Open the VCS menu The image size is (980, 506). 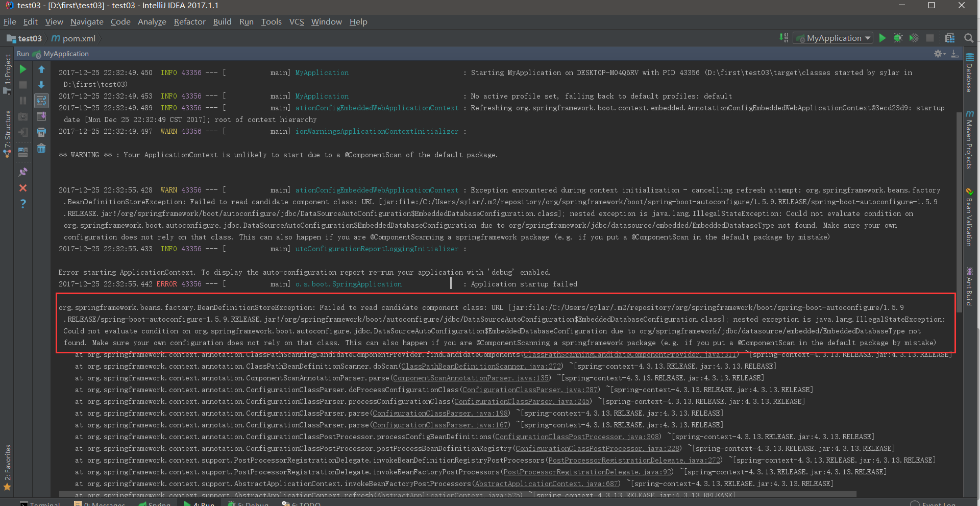[x=297, y=21]
